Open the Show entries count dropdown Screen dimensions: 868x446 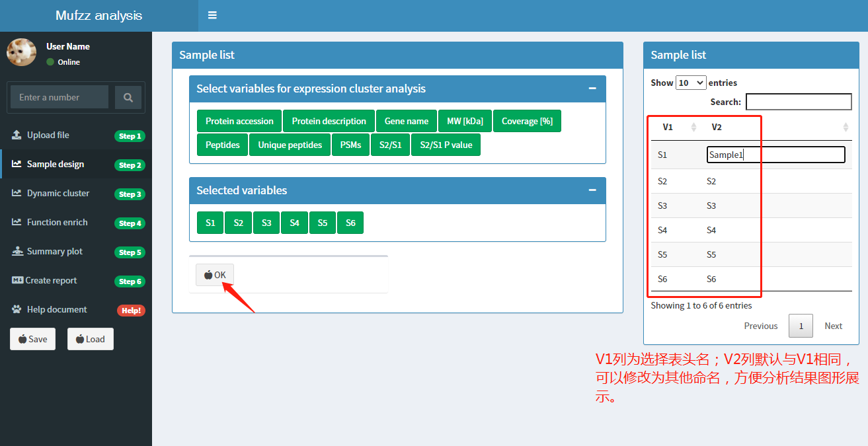[691, 83]
